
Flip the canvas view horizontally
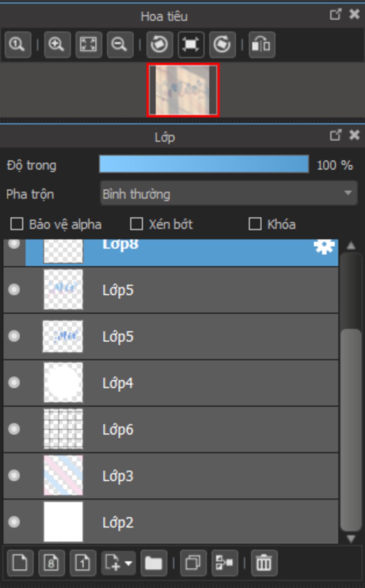coord(262,45)
